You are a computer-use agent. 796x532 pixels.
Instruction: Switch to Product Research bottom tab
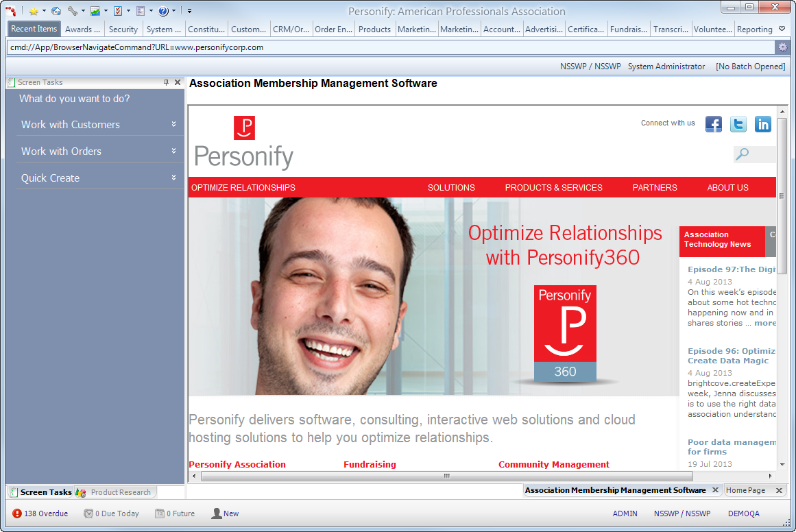115,492
